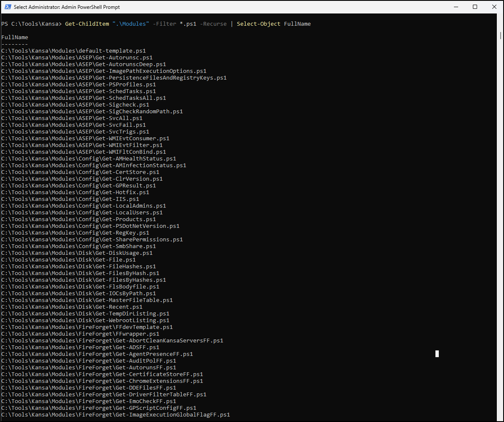Click the Get-ClrVersion.ps1 line

pos(82,179)
